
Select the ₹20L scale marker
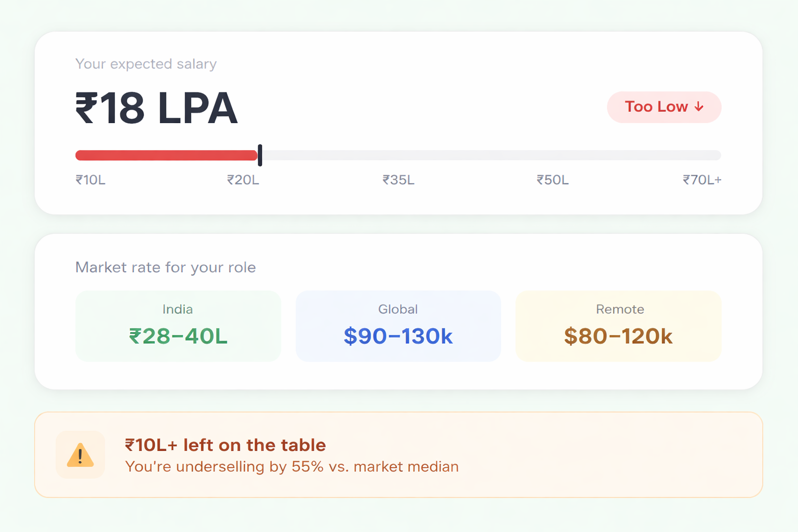[243, 180]
